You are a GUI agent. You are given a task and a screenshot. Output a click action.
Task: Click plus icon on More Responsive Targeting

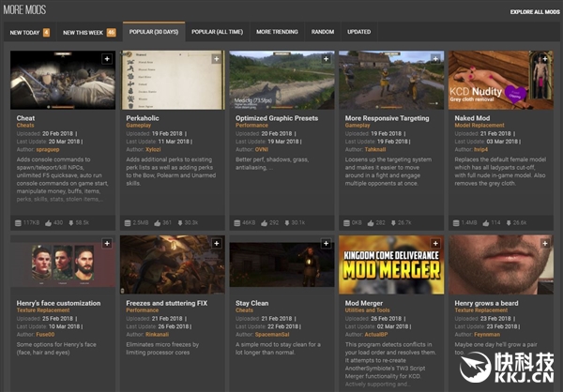[435, 59]
